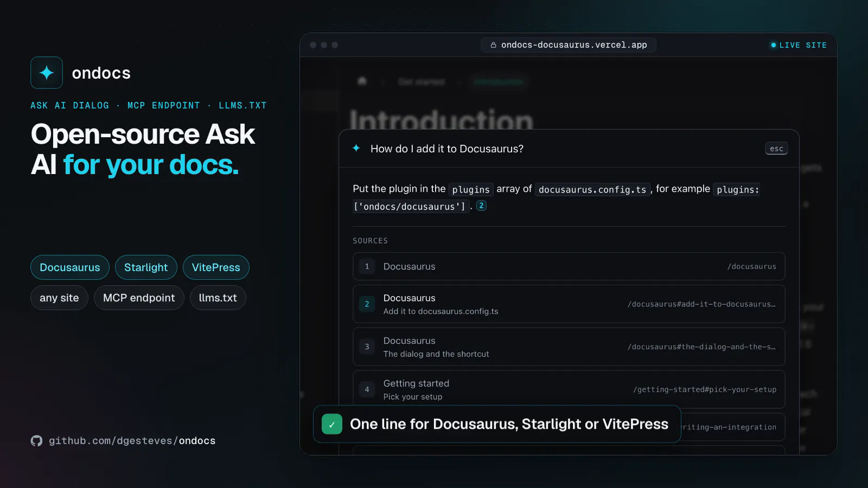This screenshot has height=488, width=868.
Task: Click the lock icon in the address bar
Action: [493, 45]
